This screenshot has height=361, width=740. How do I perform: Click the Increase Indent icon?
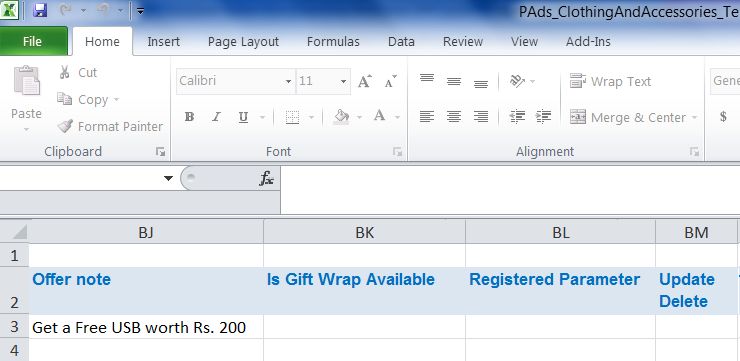click(544, 116)
